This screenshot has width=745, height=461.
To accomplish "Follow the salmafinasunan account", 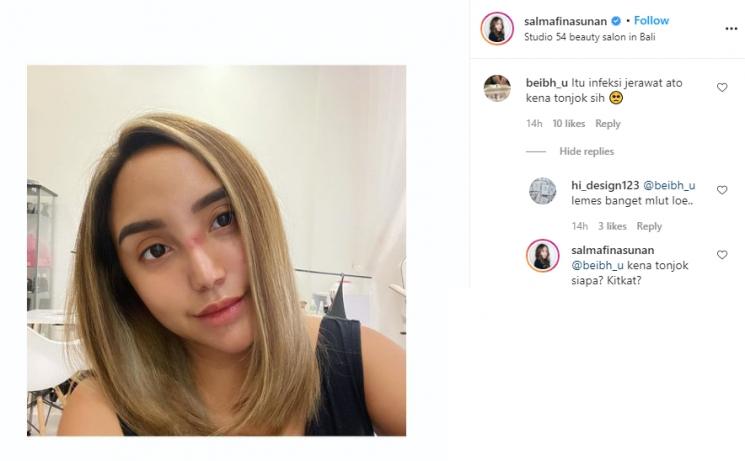I will point(651,20).
